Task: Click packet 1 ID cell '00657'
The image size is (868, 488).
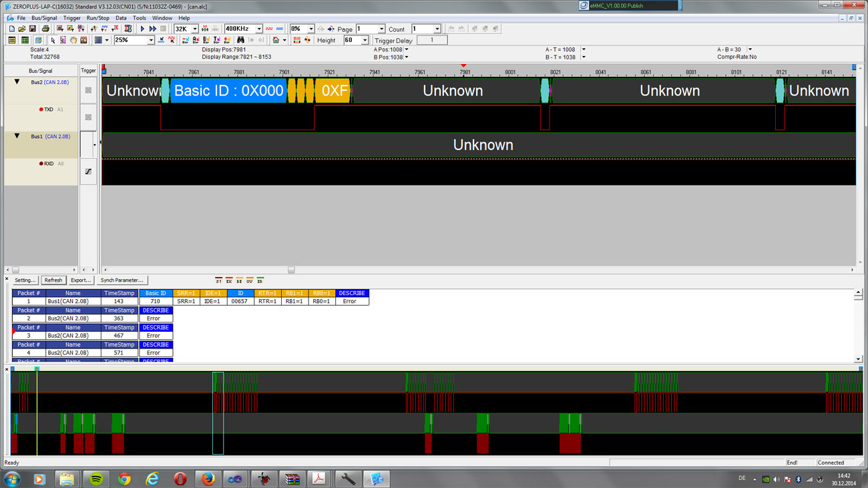Action: click(x=240, y=301)
